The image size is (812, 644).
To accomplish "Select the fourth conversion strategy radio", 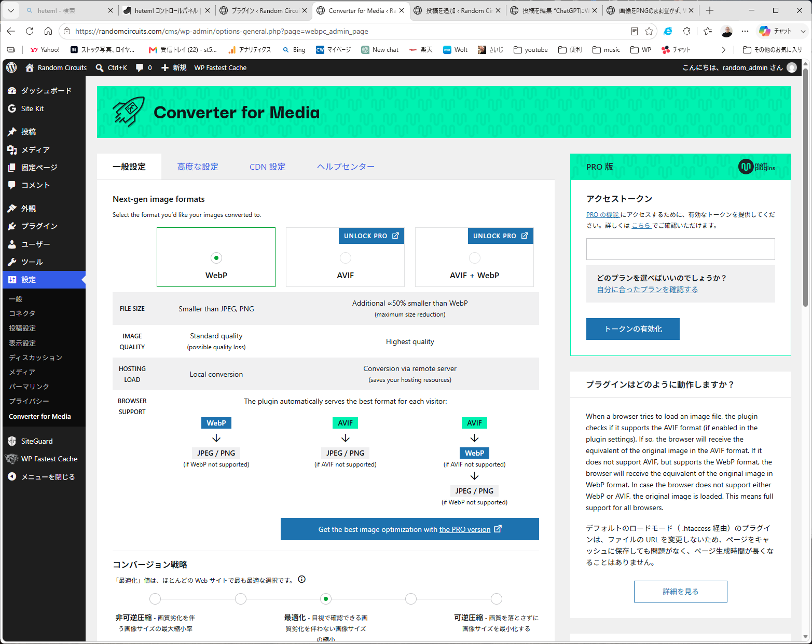I will coord(411,599).
